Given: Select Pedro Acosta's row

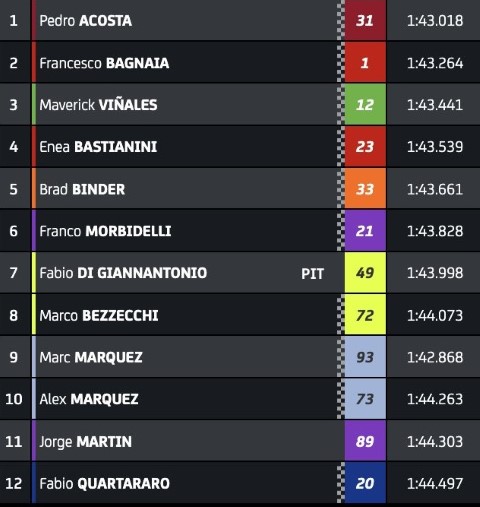Looking at the screenshot, I should (x=240, y=20).
